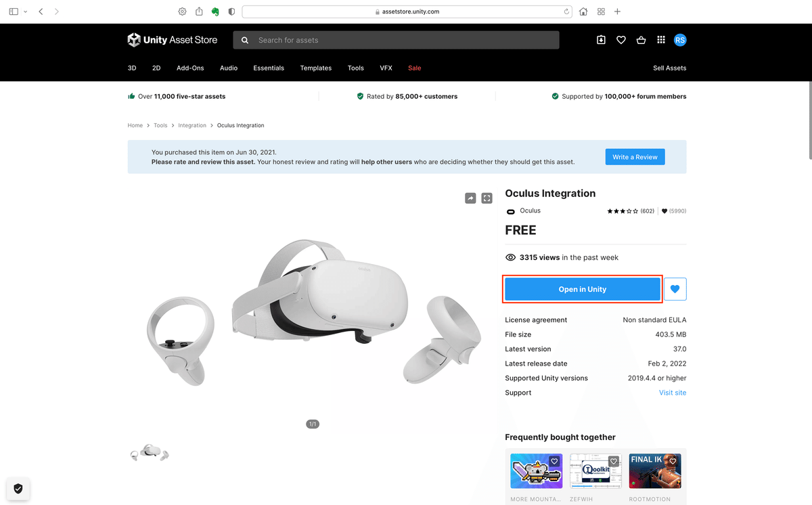The width and height of the screenshot is (812, 505).
Task: Click share arrow icon above product image
Action: pyautogui.click(x=470, y=198)
